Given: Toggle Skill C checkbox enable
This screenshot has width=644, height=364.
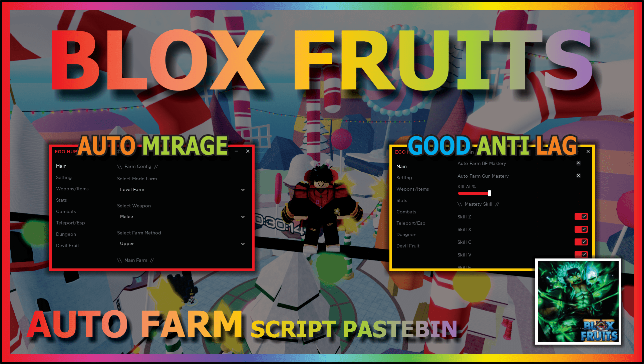Looking at the screenshot, I should tap(582, 242).
